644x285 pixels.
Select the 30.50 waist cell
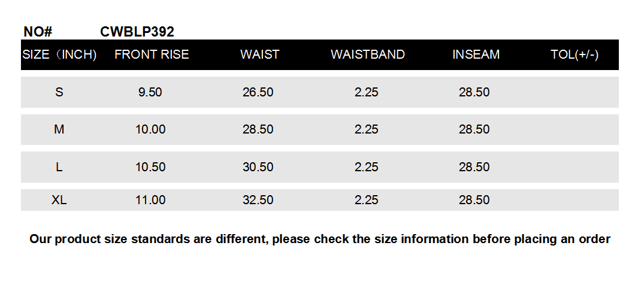[258, 167]
